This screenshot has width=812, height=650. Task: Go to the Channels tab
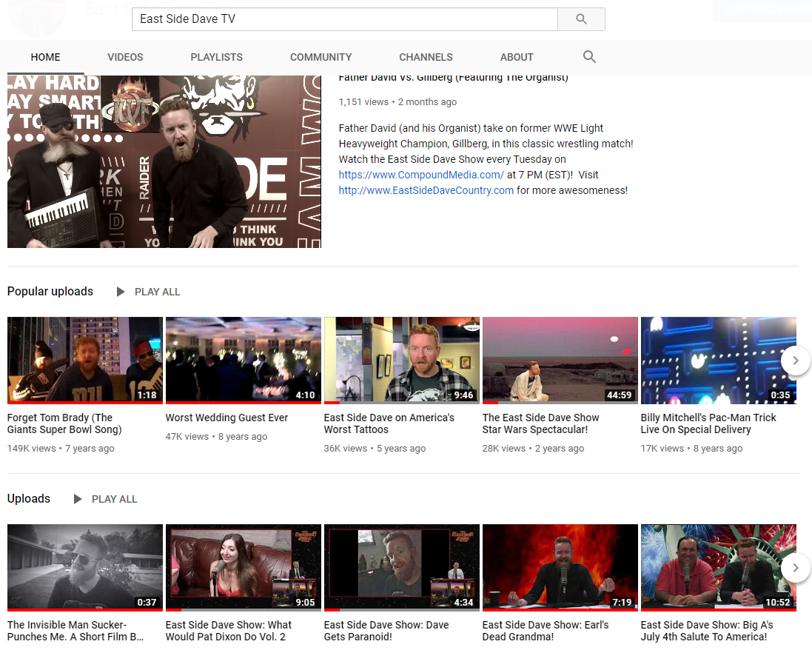coord(426,57)
